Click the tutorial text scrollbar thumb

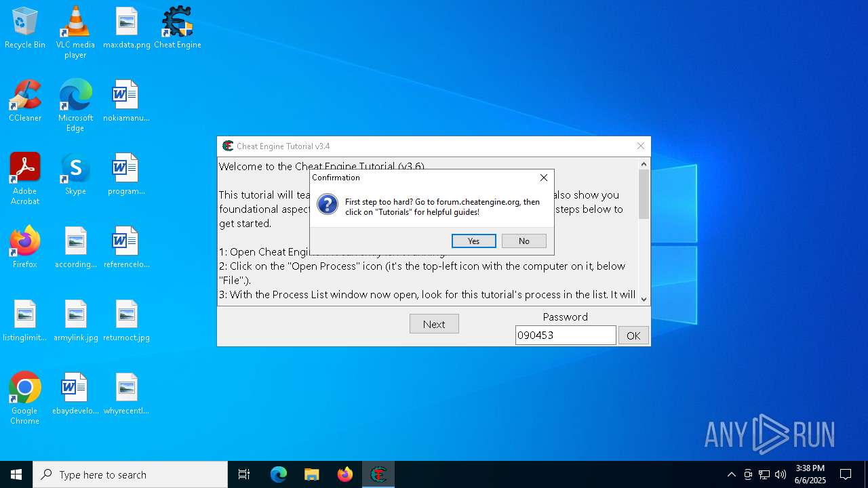[x=644, y=195]
